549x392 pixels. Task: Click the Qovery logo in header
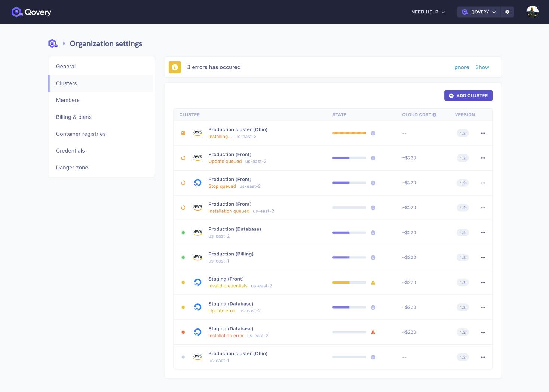pos(31,12)
